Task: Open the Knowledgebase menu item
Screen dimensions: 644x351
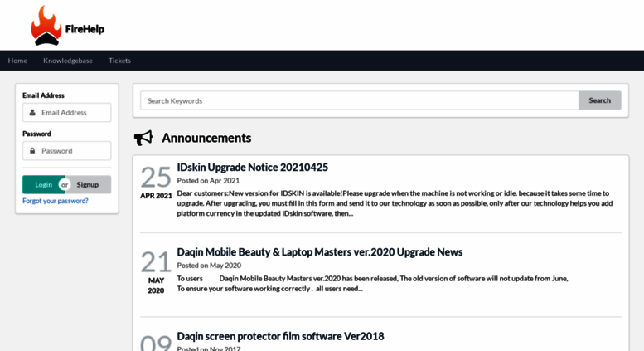Action: click(x=68, y=61)
